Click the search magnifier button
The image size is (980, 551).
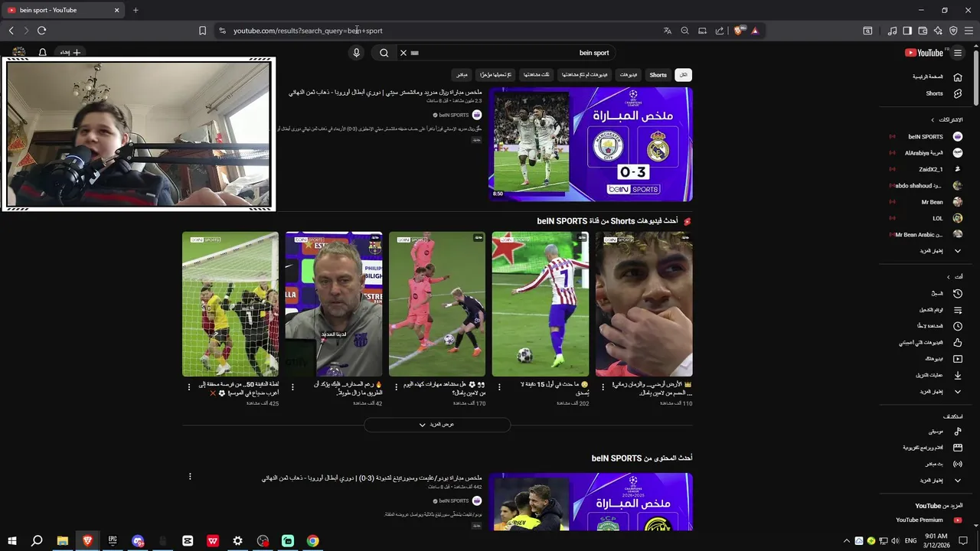click(x=384, y=53)
